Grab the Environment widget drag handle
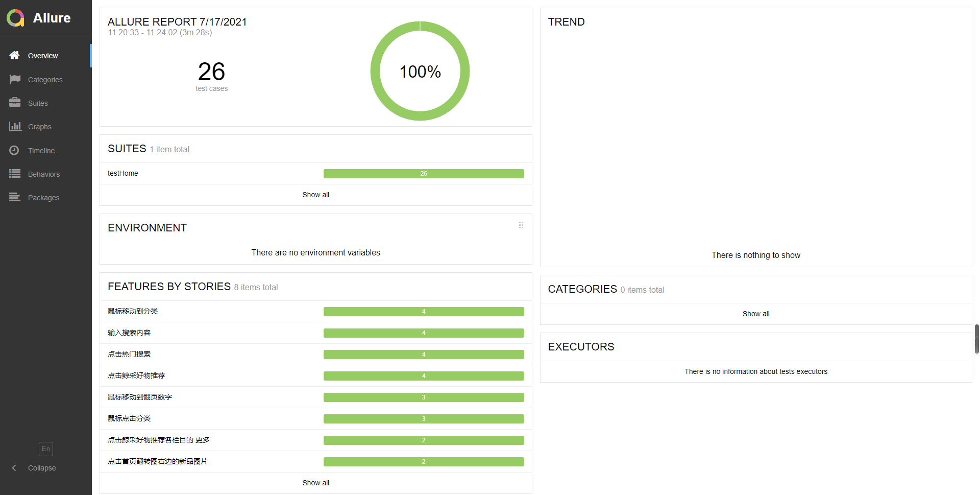This screenshot has width=980, height=495. [521, 225]
